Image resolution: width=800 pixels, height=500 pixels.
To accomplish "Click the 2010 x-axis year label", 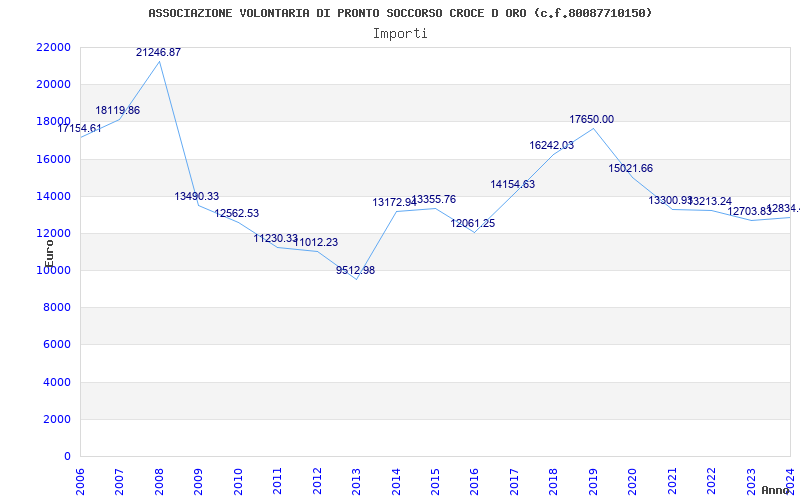I will coord(238,481).
